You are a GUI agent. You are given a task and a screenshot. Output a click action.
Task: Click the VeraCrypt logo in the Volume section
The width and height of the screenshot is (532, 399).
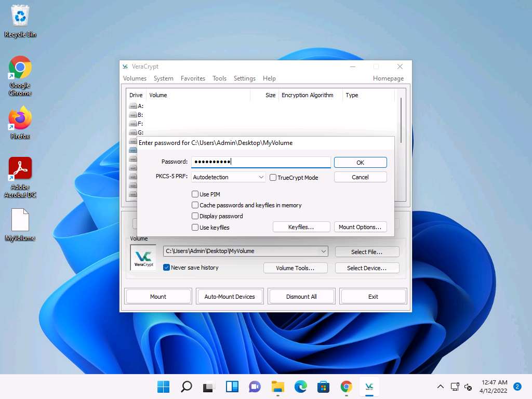143,257
